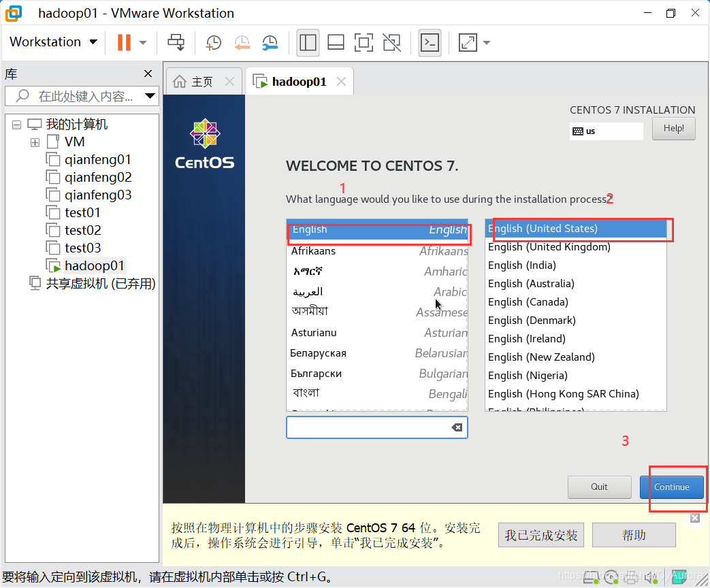Select English (Denmark) locale
Image resolution: width=710 pixels, height=588 pixels.
point(575,321)
